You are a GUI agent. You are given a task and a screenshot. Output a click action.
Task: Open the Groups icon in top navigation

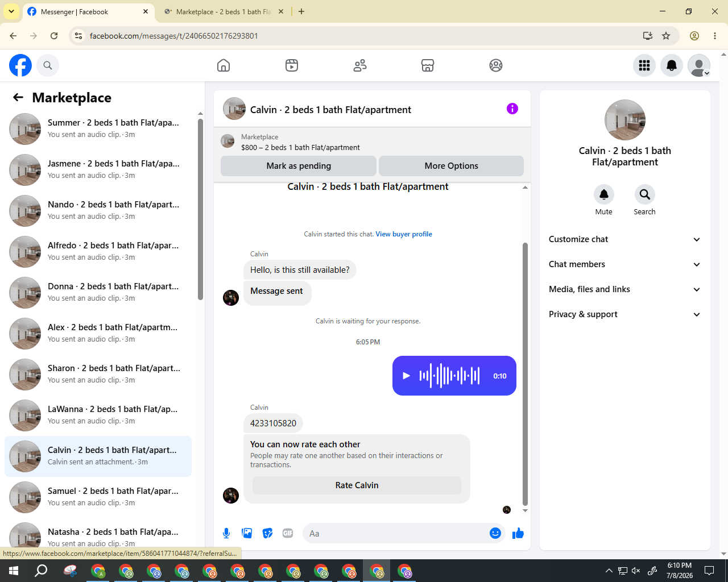click(496, 65)
